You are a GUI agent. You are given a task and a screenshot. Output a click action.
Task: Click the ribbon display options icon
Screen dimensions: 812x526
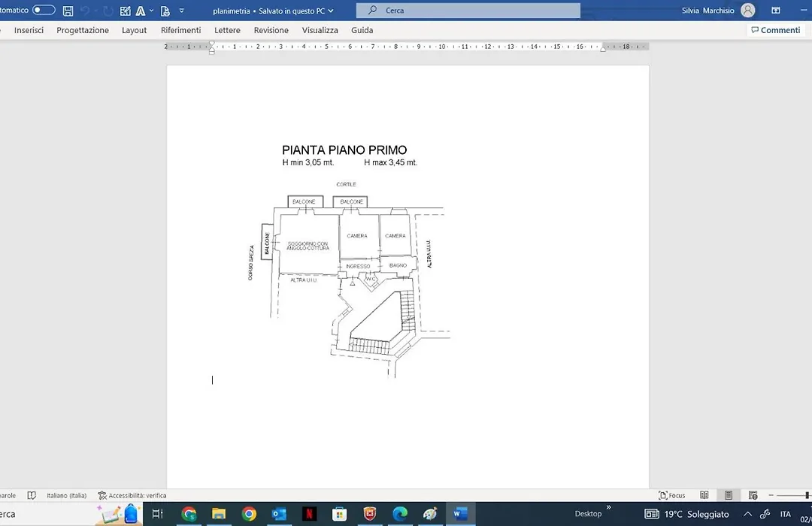[x=776, y=11]
